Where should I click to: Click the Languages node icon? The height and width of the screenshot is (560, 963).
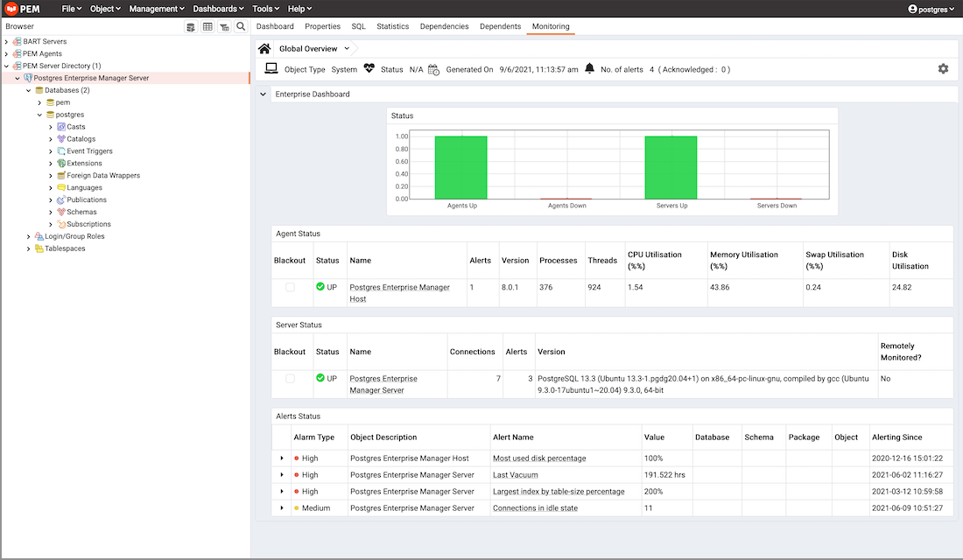point(60,188)
